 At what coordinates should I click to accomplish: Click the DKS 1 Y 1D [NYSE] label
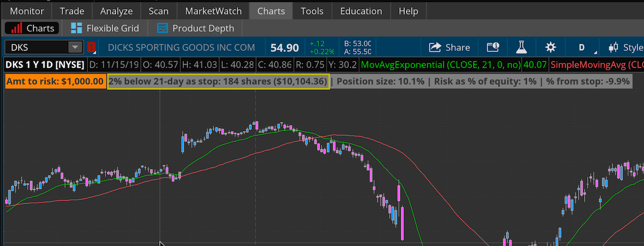coord(45,65)
